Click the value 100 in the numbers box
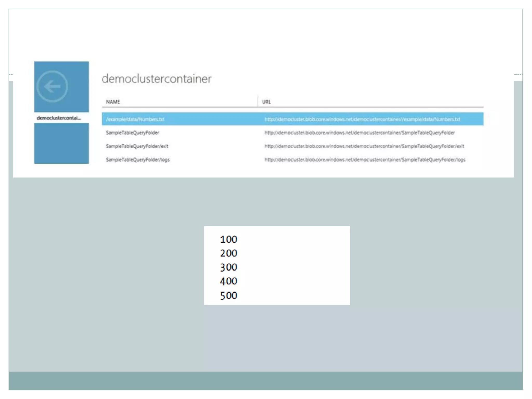 pos(229,239)
